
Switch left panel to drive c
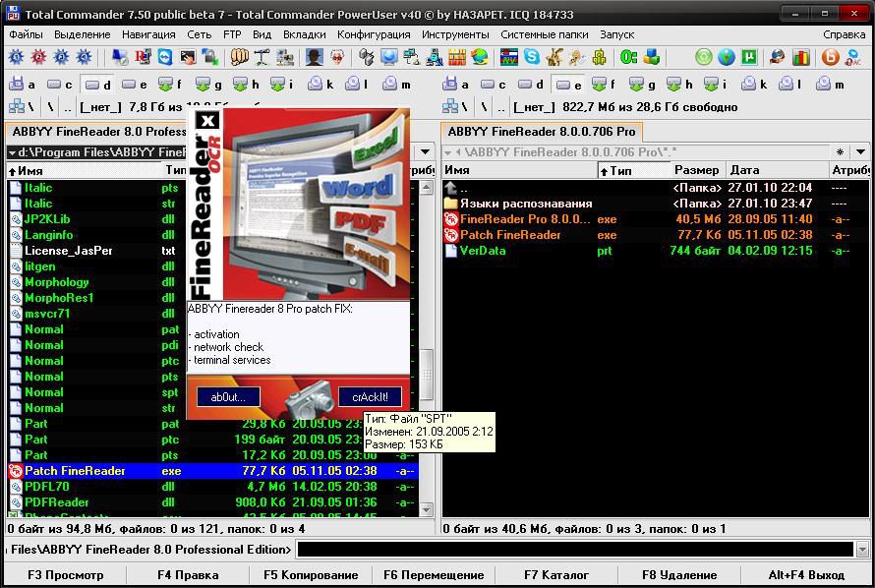[x=60, y=85]
